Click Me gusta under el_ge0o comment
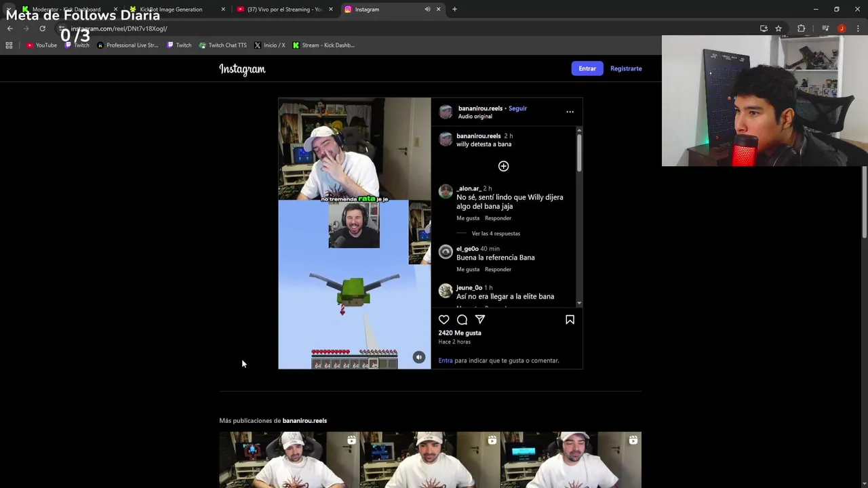The image size is (868, 488). pos(468,270)
